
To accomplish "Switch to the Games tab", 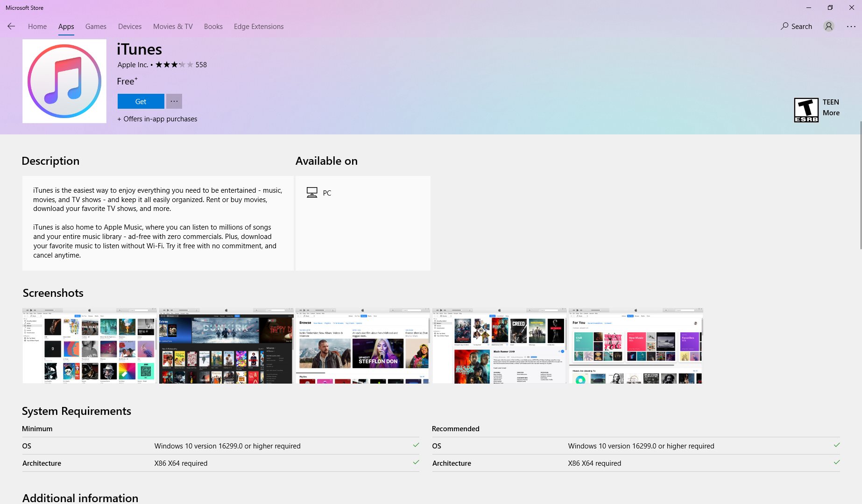I will coord(96,26).
